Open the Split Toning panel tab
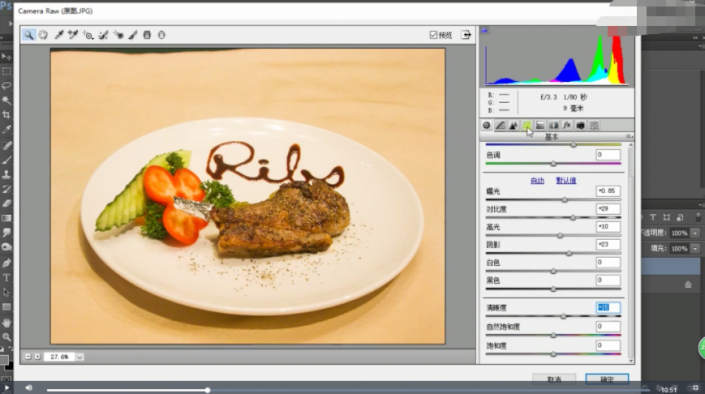This screenshot has width=705, height=394. (x=540, y=125)
